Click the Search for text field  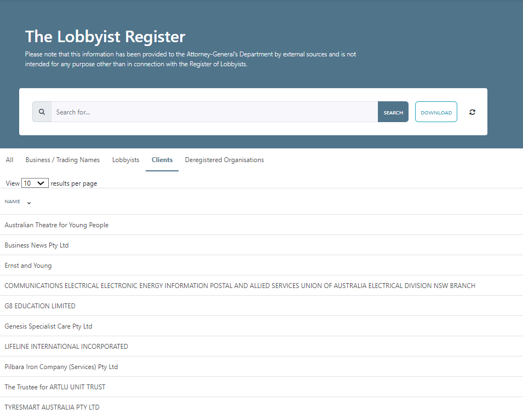coord(214,112)
